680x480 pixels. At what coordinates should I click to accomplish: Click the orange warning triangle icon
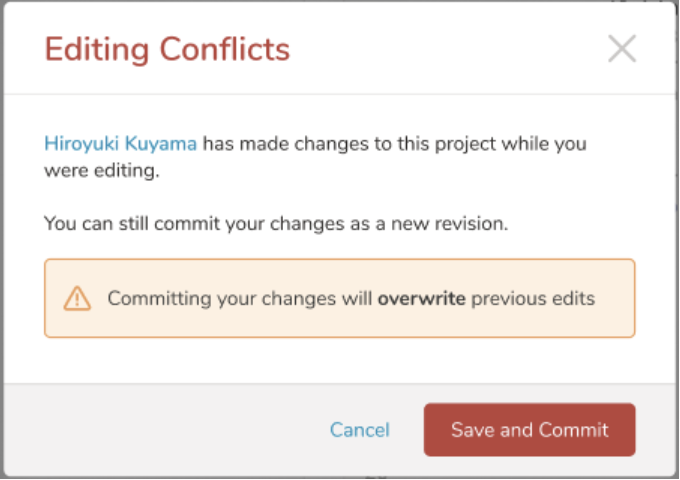point(77,298)
